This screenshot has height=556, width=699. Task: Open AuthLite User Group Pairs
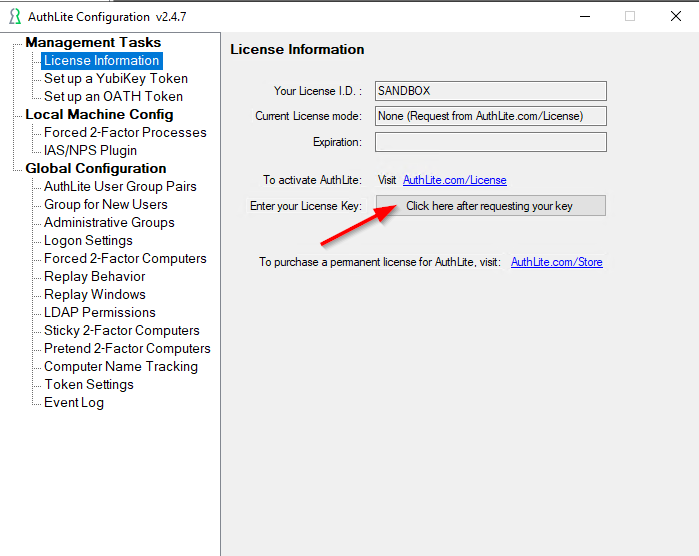pyautogui.click(x=120, y=186)
